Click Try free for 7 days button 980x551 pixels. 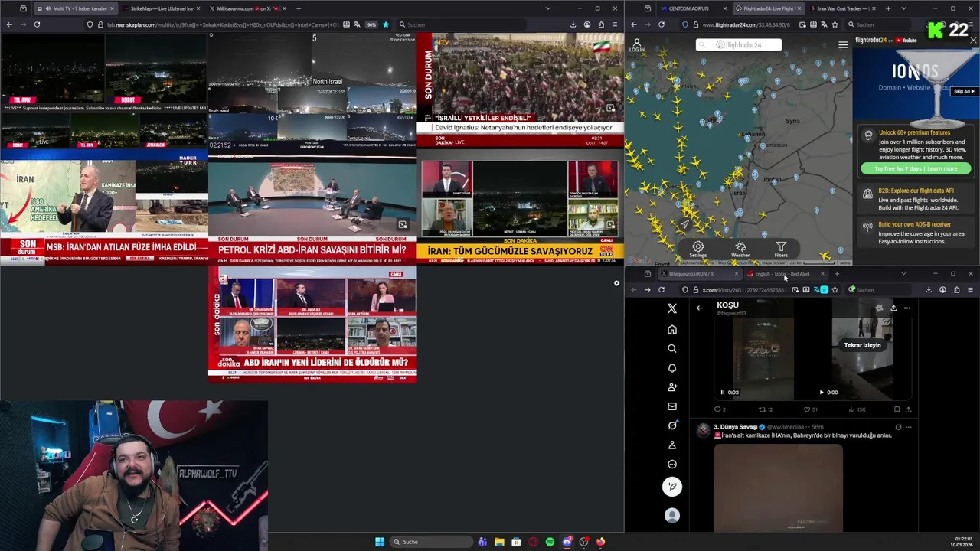(x=916, y=168)
